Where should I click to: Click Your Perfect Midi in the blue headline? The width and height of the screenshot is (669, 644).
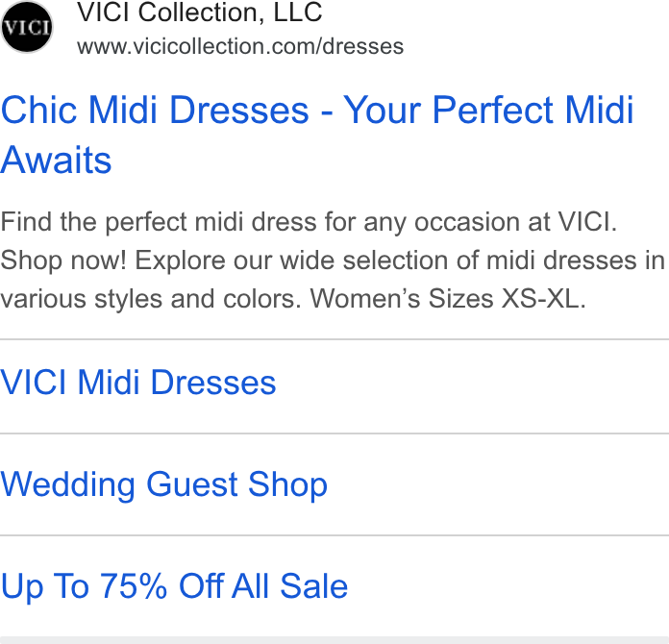click(488, 111)
